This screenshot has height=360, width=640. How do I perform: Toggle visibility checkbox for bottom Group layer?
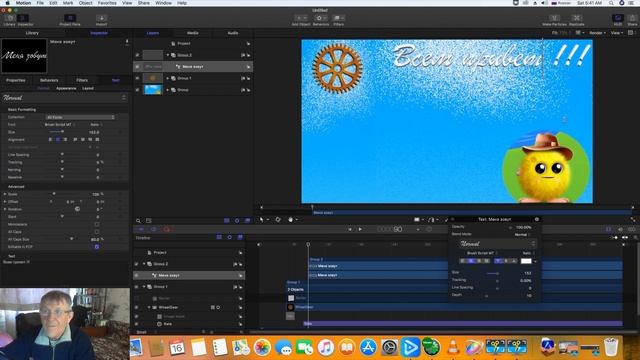point(137,90)
